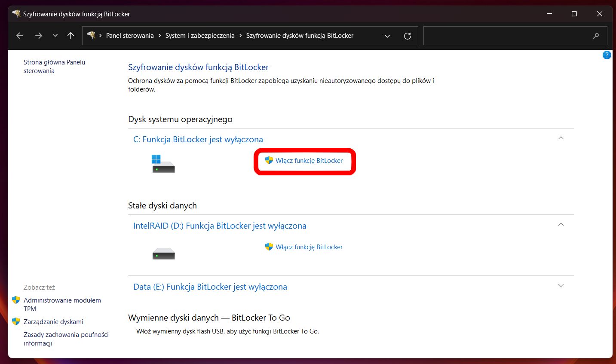Open recent locations dropdown arrow
The height and width of the screenshot is (364, 616).
tap(55, 36)
